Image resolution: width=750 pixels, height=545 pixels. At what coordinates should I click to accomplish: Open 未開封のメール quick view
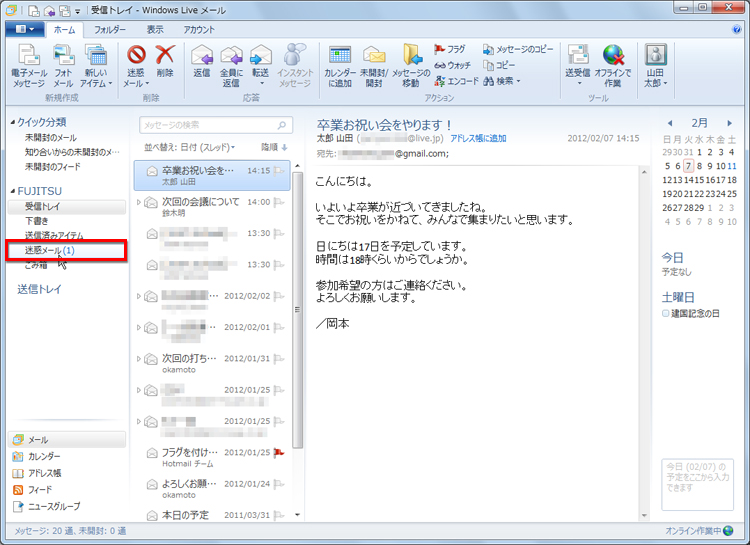(51, 138)
